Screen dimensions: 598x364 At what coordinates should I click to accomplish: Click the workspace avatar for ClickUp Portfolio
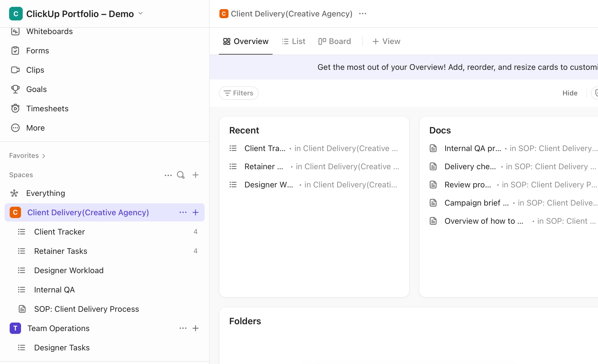pyautogui.click(x=16, y=14)
